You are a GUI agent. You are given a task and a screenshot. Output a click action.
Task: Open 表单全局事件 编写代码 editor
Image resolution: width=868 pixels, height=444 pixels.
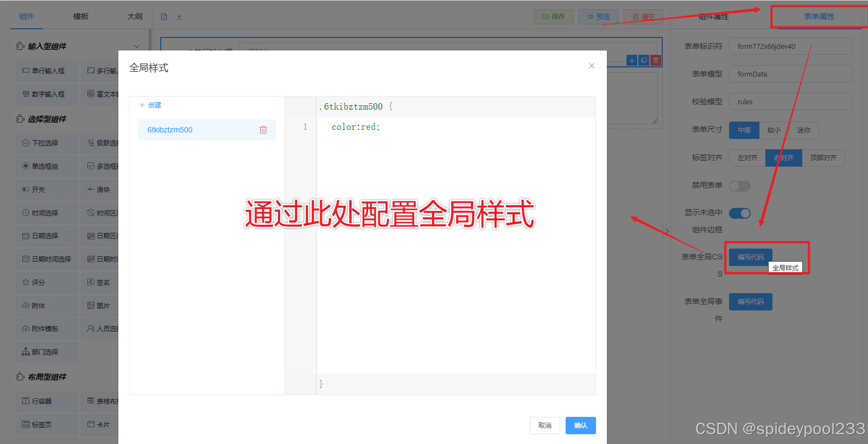click(751, 302)
